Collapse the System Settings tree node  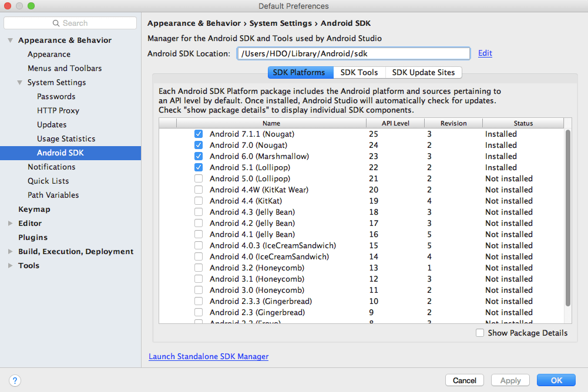click(x=20, y=82)
